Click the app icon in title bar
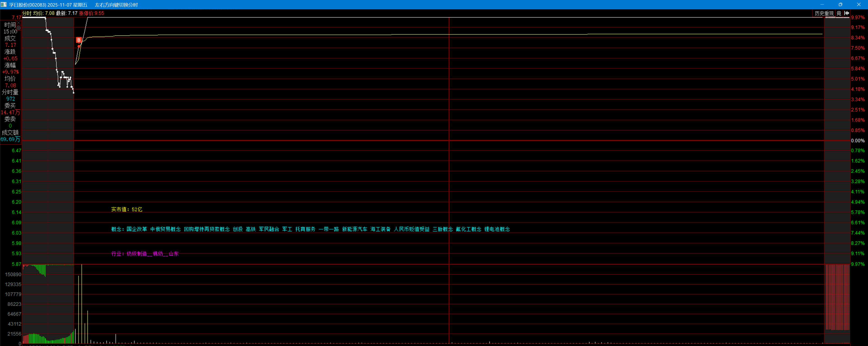The height and width of the screenshot is (346, 868). (x=4, y=4)
